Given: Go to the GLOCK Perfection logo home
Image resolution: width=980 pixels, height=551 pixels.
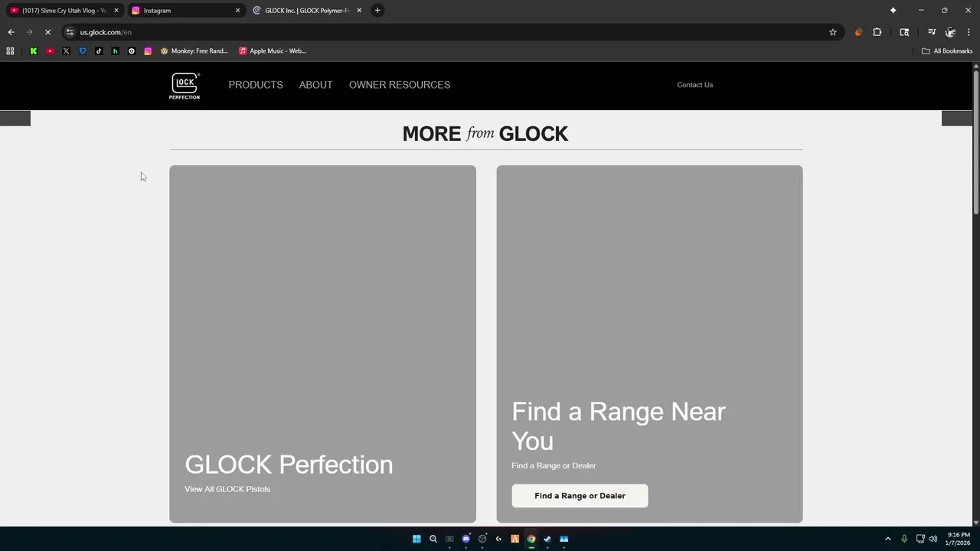Looking at the screenshot, I should click(x=185, y=86).
